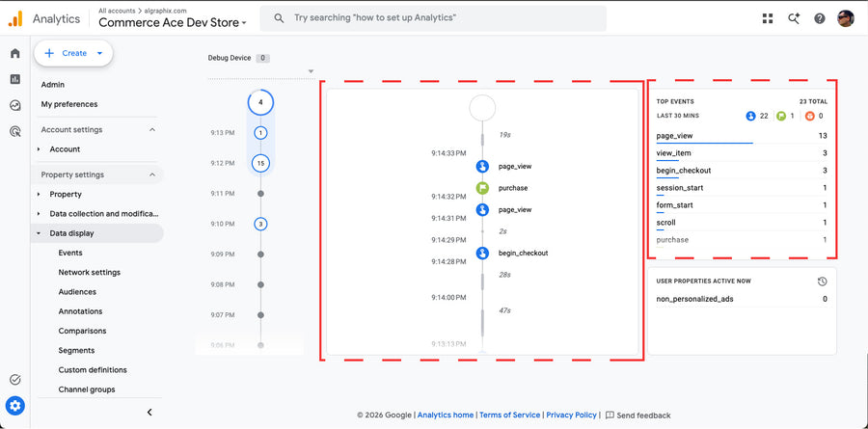The height and width of the screenshot is (429, 868).
Task: Open Network settings
Action: point(89,273)
